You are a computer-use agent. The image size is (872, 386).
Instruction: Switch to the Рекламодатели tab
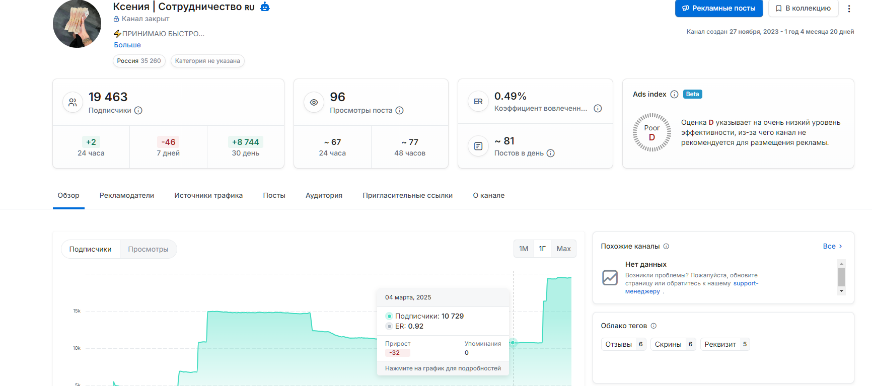point(127,196)
